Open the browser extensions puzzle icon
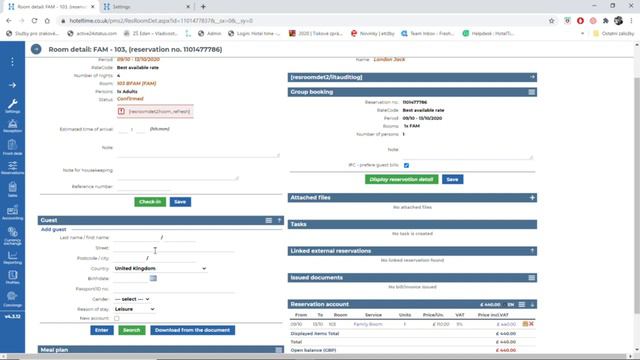 (x=606, y=20)
